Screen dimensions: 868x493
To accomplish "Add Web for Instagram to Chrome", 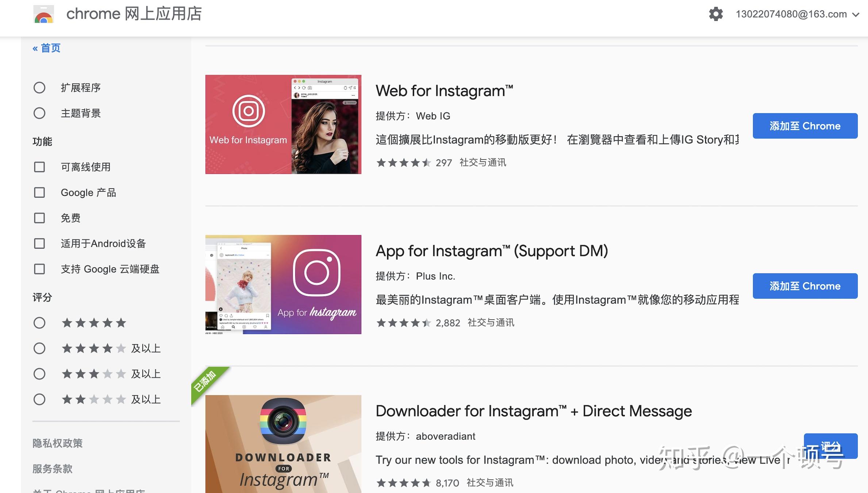I will (805, 126).
